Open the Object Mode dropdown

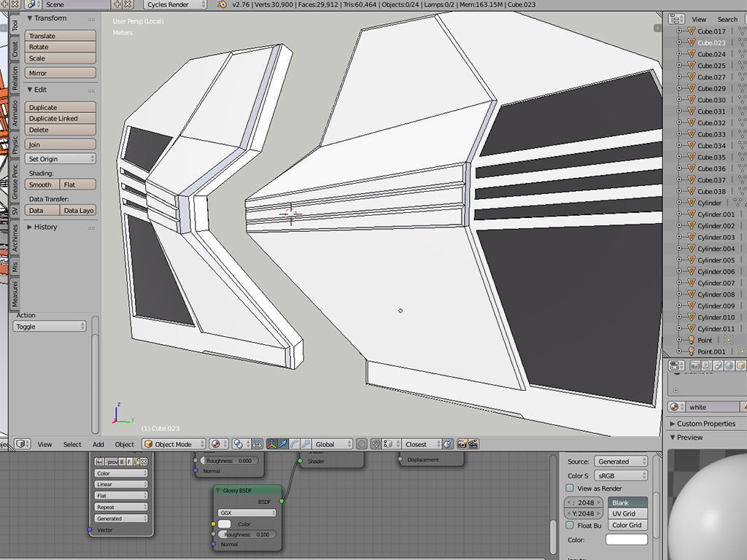[174, 444]
